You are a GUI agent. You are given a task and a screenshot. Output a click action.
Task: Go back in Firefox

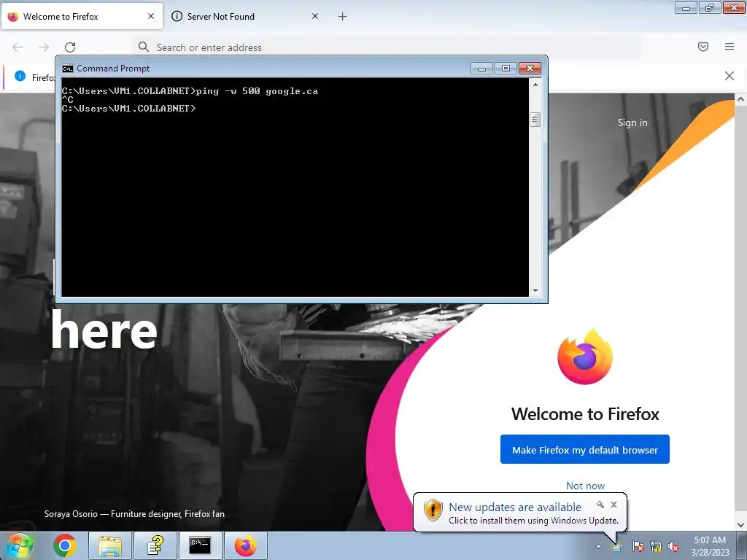[18, 47]
